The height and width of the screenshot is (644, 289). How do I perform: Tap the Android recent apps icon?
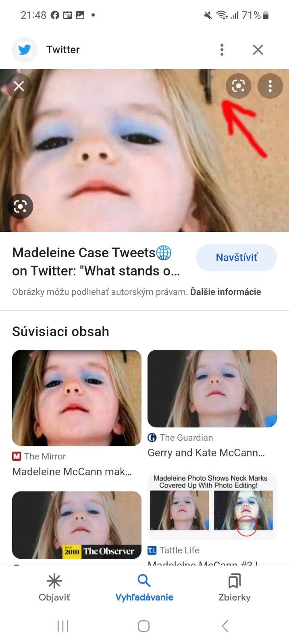[63, 626]
